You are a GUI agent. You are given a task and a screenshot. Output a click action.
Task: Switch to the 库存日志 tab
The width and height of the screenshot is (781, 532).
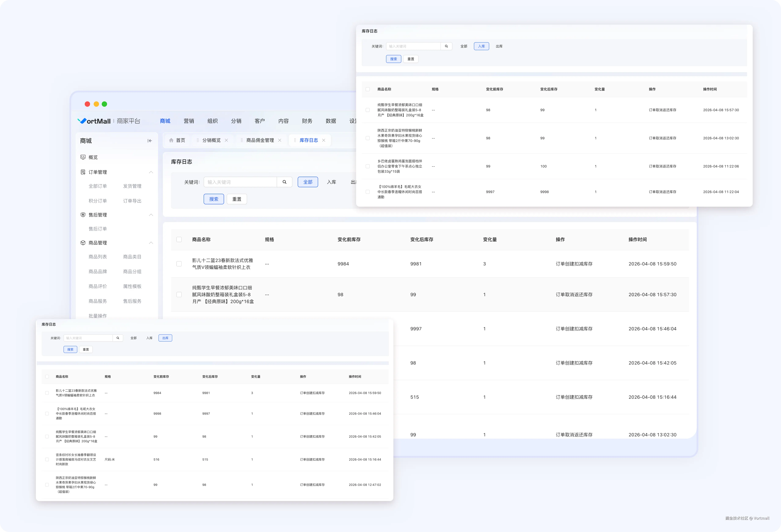pos(308,140)
